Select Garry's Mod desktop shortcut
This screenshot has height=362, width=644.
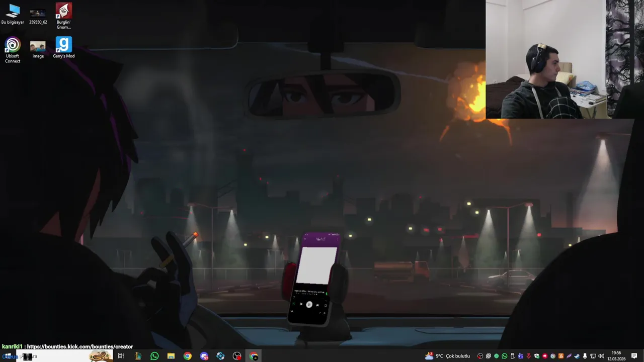tap(63, 47)
